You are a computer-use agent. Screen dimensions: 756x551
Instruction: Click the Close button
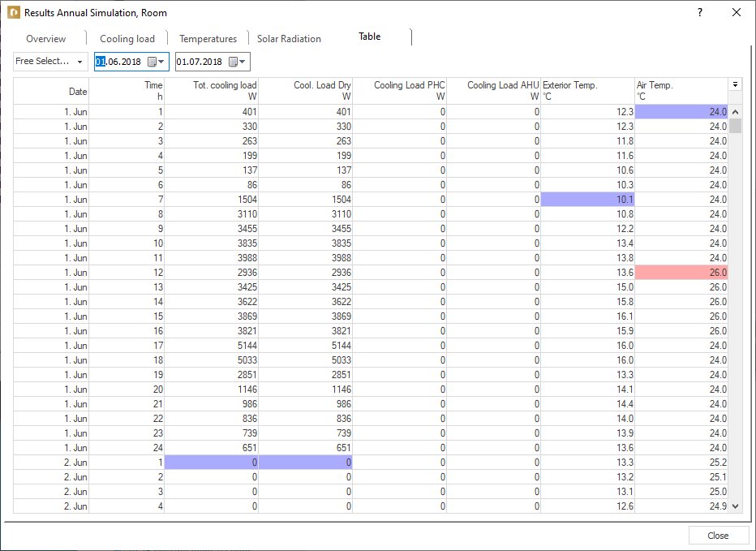[718, 536]
